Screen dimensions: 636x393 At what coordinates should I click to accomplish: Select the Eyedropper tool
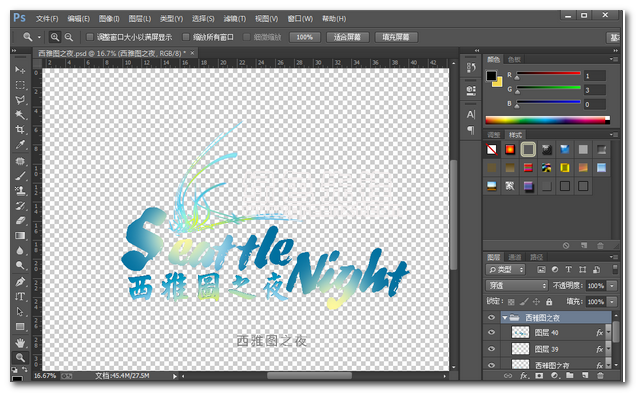(x=20, y=145)
